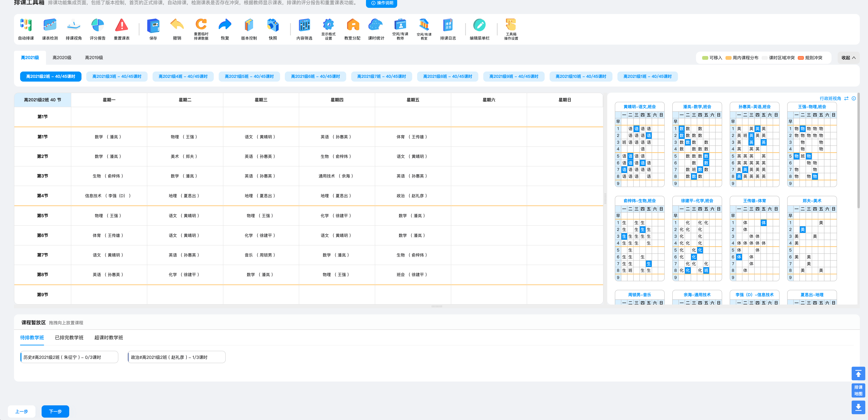Select the 待排教学班 tab

coord(32,338)
